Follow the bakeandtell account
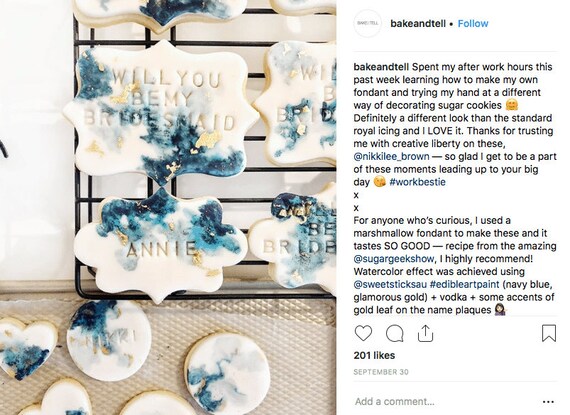 pos(473,24)
